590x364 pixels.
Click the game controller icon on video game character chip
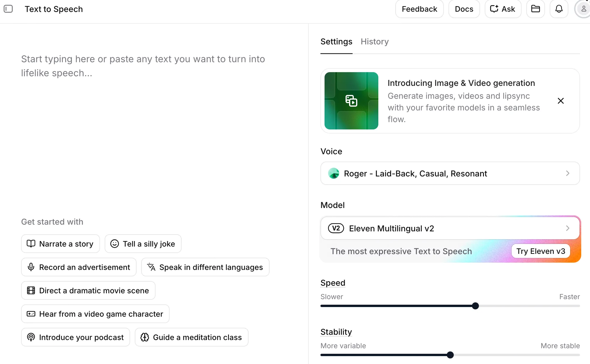(x=31, y=314)
